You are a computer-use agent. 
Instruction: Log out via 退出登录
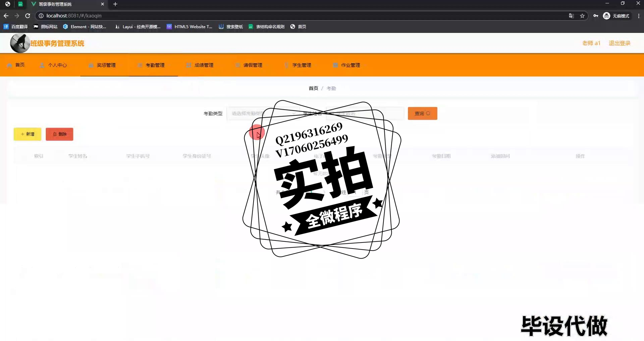[x=620, y=43]
